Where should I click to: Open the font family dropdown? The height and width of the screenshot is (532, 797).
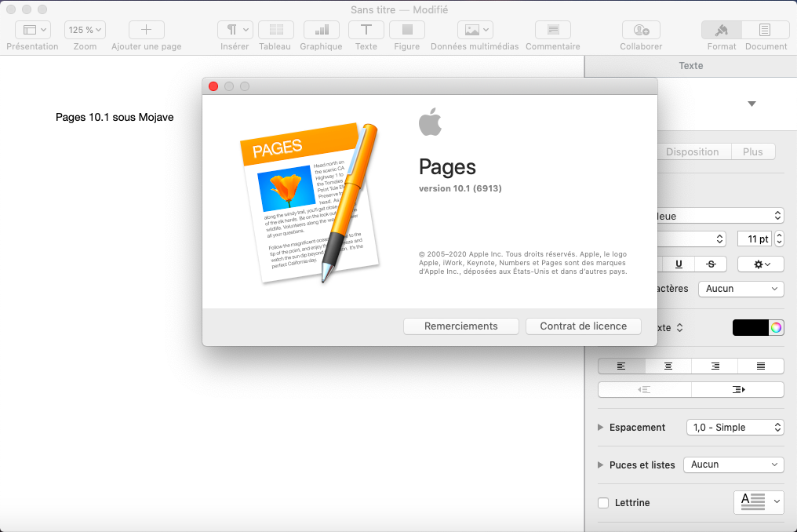720,216
